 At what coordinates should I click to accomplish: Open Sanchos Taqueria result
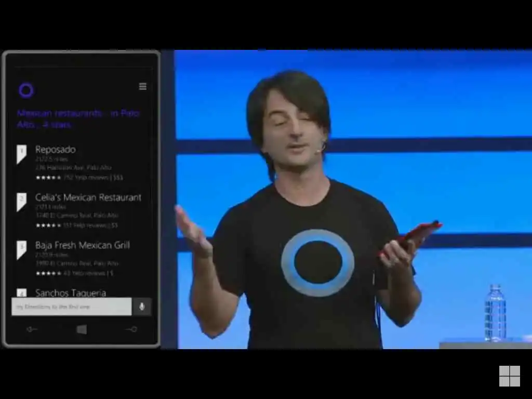pos(71,293)
